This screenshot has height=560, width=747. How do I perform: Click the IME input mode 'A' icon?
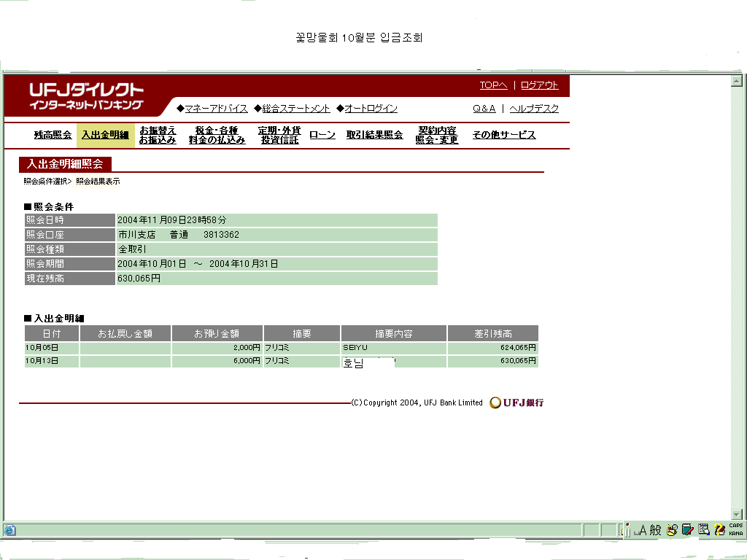[643, 530]
